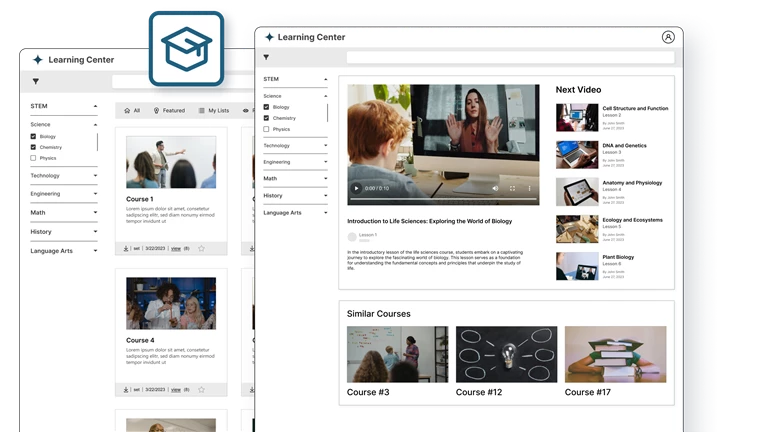Enter fullscreen mode on video player

click(x=513, y=188)
